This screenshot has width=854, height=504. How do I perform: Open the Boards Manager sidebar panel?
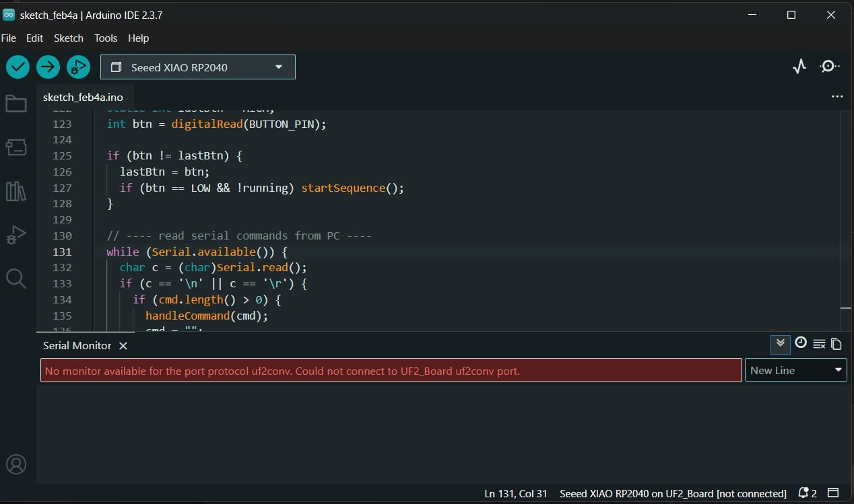pyautogui.click(x=16, y=147)
